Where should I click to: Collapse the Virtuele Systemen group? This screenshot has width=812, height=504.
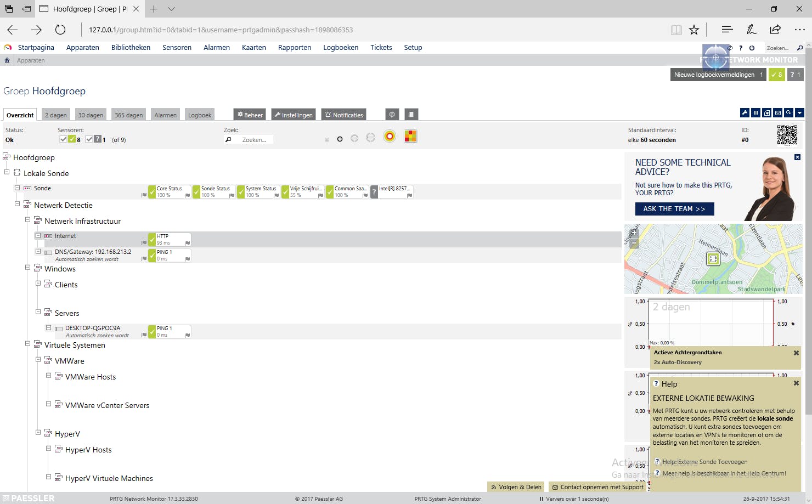(x=28, y=344)
